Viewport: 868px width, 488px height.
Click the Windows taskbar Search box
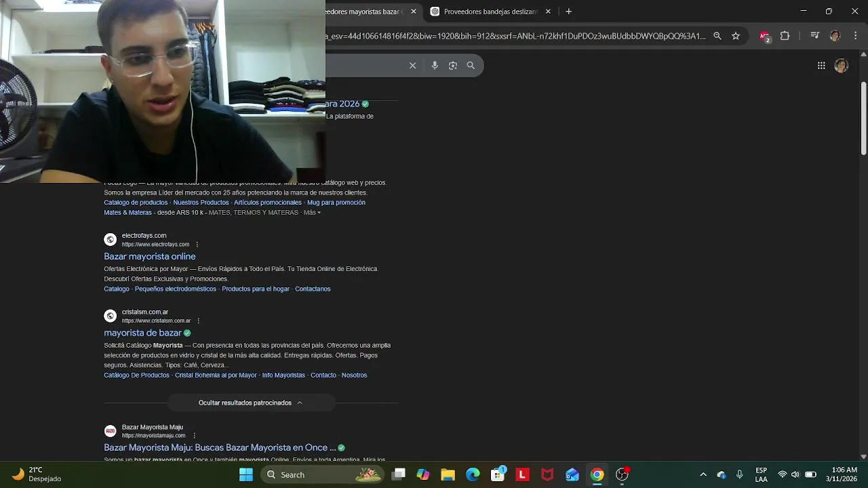(x=322, y=474)
